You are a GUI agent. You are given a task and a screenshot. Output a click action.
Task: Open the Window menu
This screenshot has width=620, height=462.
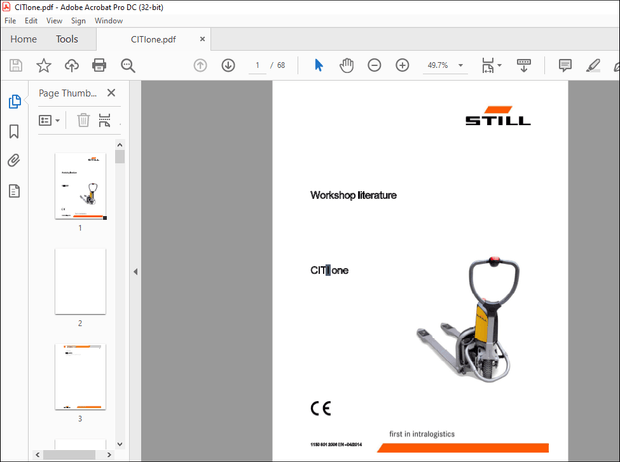(108, 21)
